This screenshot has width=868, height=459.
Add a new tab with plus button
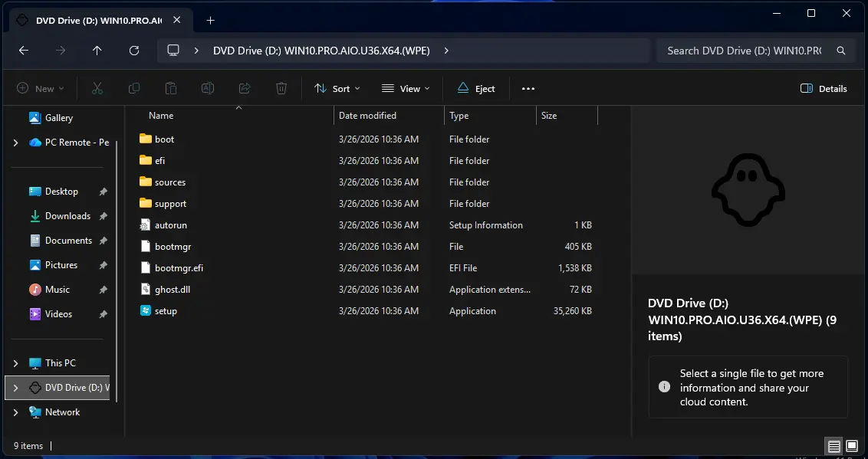(210, 21)
